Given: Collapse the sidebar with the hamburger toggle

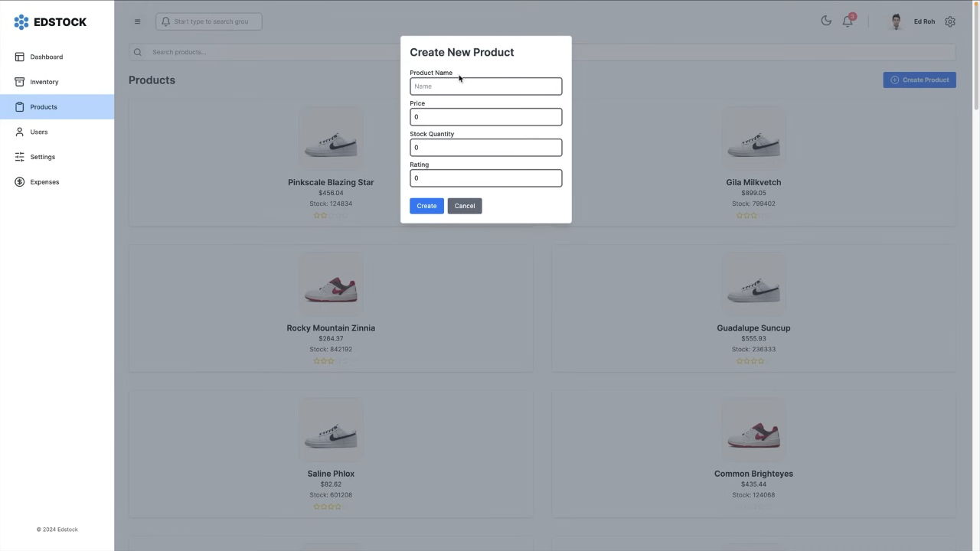Looking at the screenshot, I should click(x=137, y=21).
